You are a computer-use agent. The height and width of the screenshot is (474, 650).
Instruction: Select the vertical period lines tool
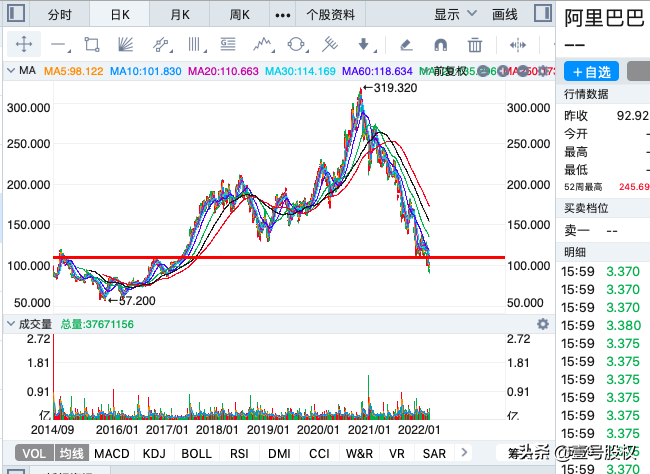[196, 44]
